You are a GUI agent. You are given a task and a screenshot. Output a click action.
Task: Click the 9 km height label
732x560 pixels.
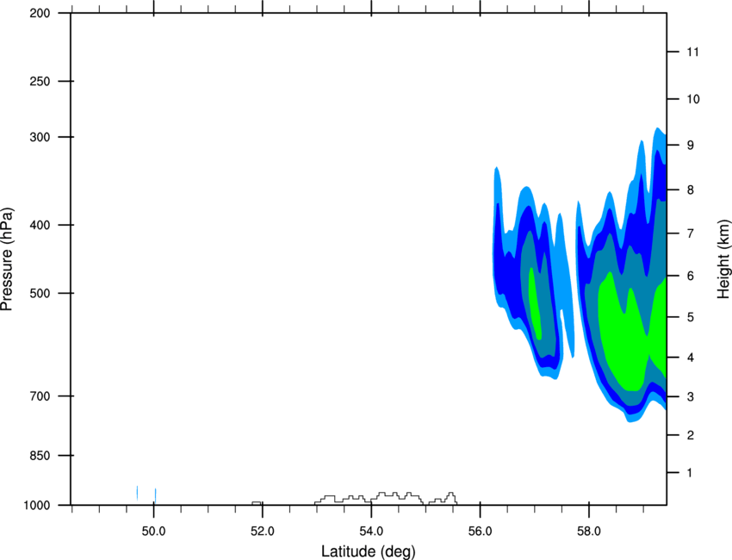click(x=690, y=146)
